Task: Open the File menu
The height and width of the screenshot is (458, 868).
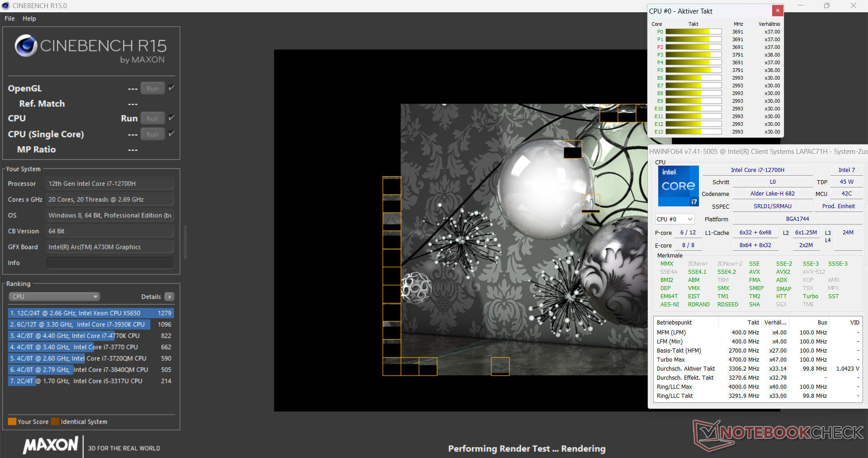Action: (9, 19)
